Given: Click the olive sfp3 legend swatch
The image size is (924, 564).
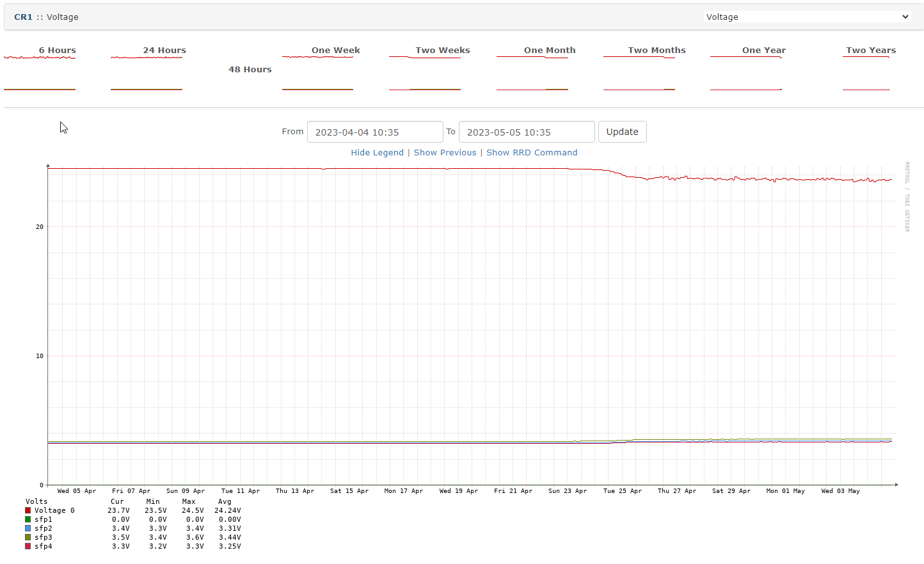Looking at the screenshot, I should [28, 537].
